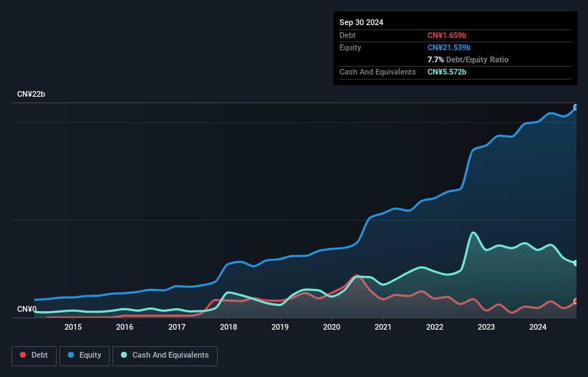The width and height of the screenshot is (588, 377).
Task: Click the blue Equity legend dot
Action: pos(71,355)
